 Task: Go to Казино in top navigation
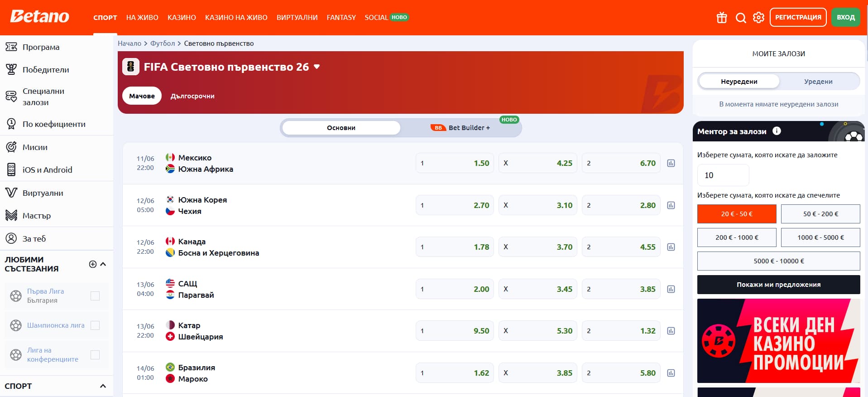click(182, 18)
